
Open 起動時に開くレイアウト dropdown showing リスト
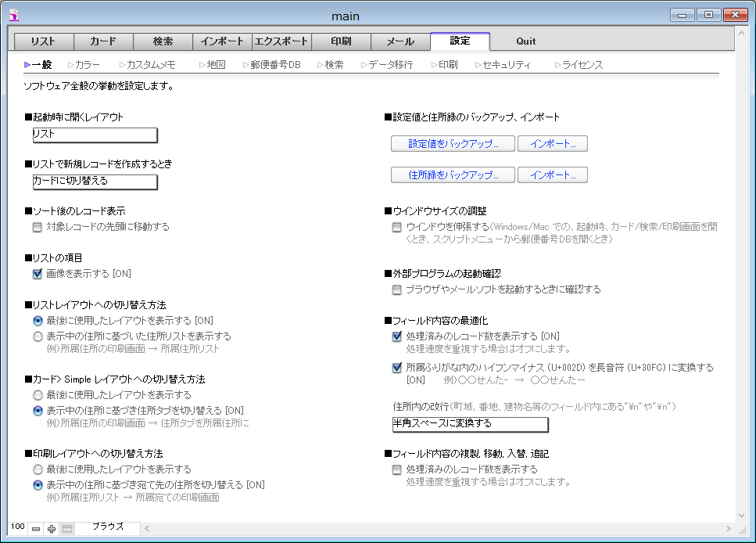[95, 135]
